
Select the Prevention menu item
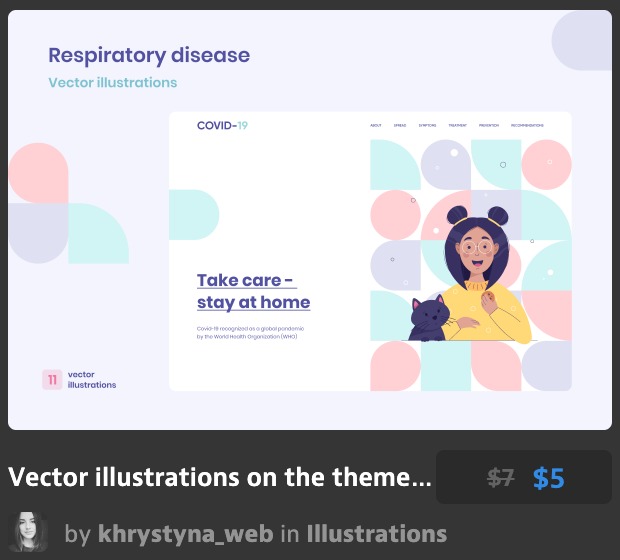488,126
